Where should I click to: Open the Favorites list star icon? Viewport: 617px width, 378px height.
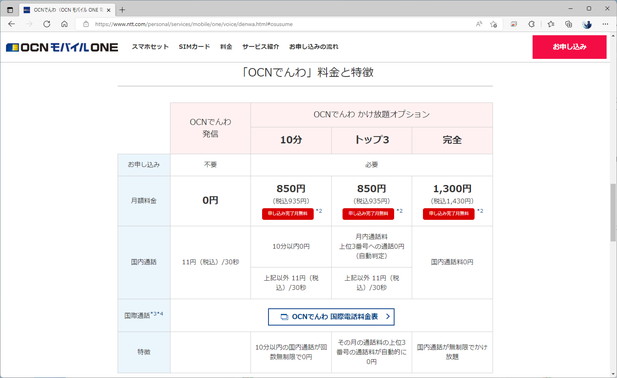pos(550,24)
